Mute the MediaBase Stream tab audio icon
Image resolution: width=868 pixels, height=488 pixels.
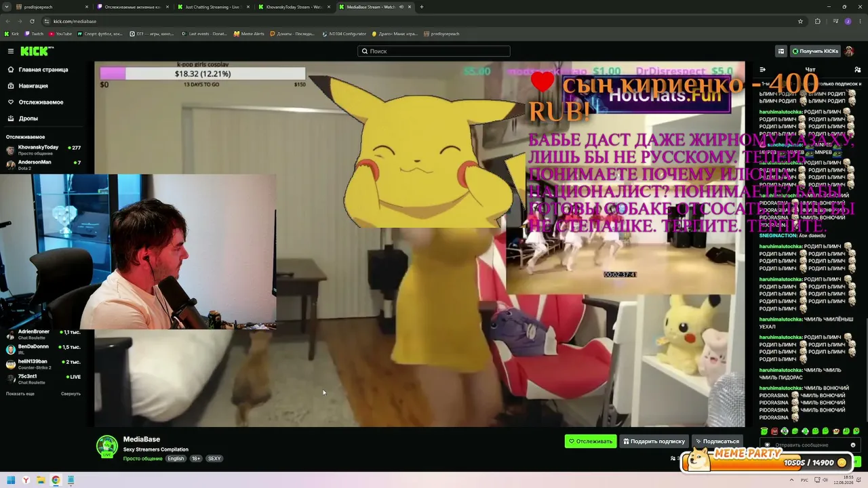click(401, 7)
